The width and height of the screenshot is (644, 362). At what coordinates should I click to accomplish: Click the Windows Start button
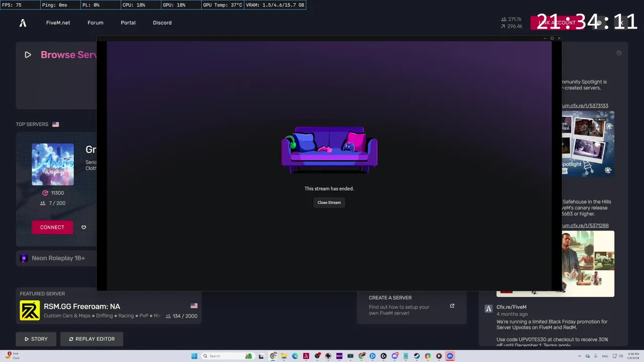(194, 356)
